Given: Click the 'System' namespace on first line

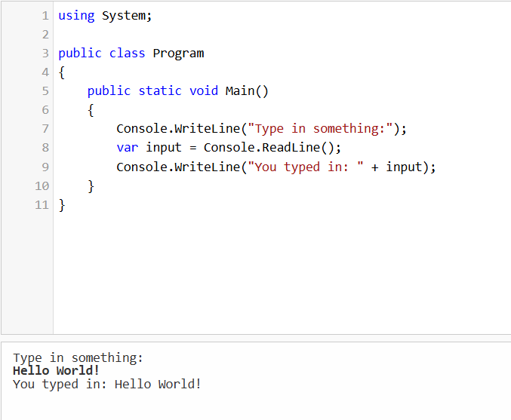Looking at the screenshot, I should [124, 16].
